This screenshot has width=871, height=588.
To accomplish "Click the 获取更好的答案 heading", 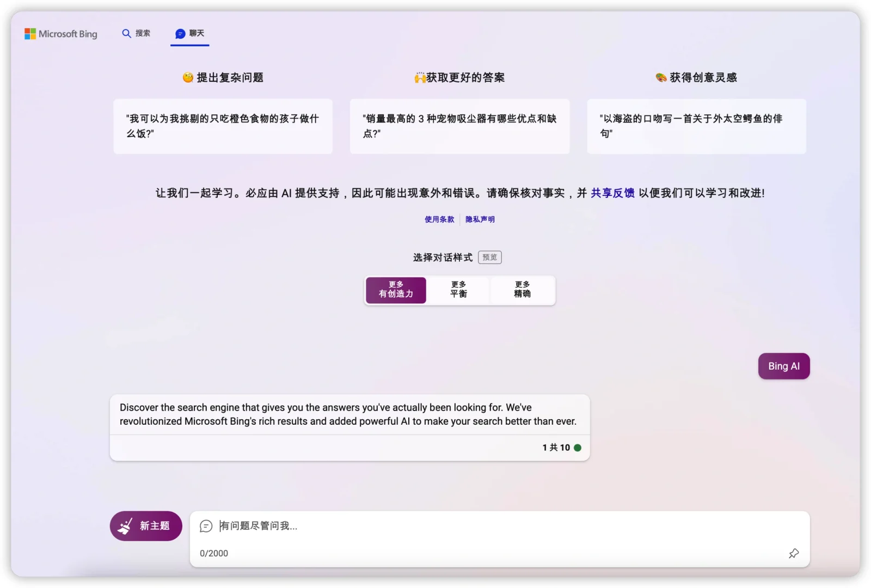I will [465, 77].
